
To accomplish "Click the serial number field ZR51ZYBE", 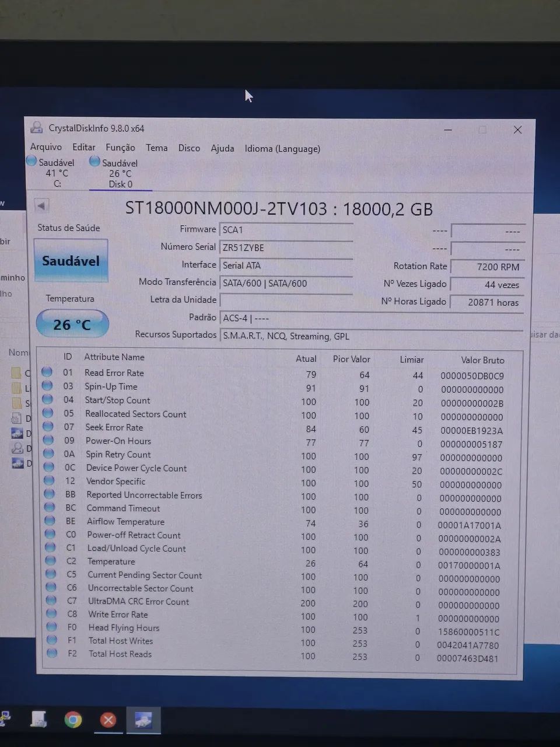I will tap(286, 248).
